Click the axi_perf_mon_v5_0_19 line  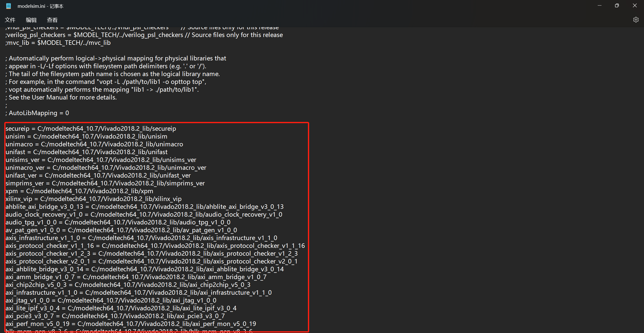[x=131, y=324]
